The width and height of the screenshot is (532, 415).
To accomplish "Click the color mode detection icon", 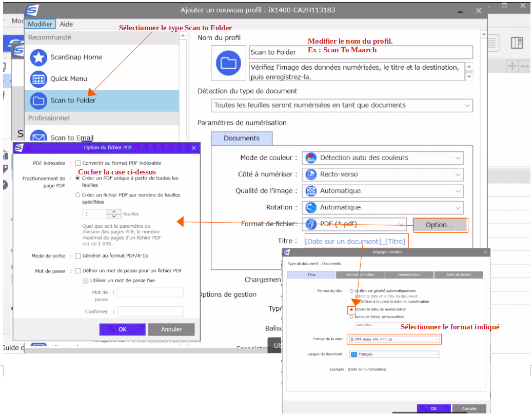I will click(311, 158).
